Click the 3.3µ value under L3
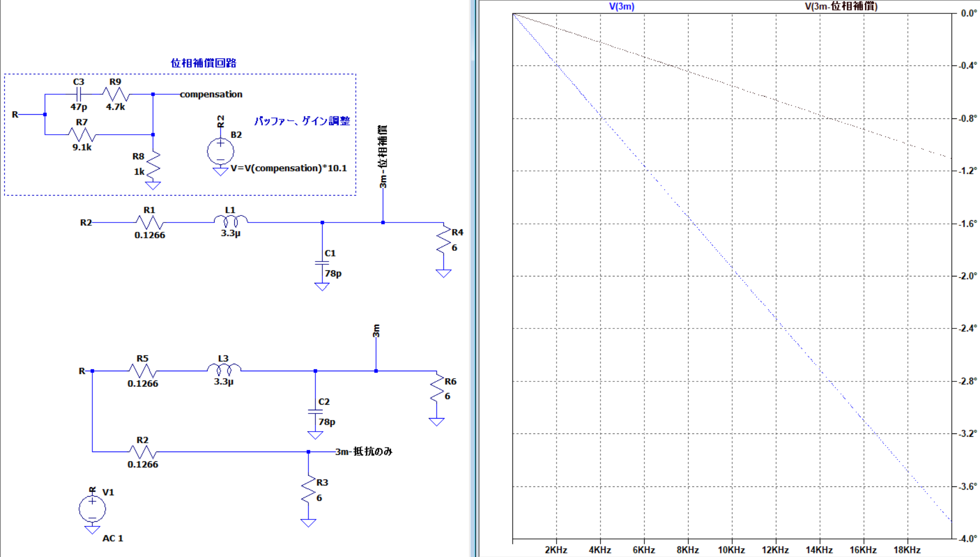 pyautogui.click(x=224, y=382)
